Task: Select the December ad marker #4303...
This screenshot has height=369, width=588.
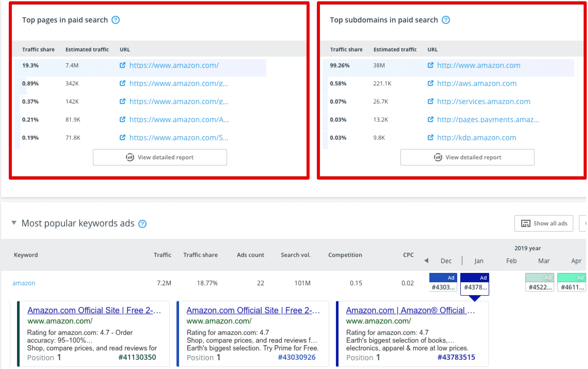Action: tap(443, 282)
